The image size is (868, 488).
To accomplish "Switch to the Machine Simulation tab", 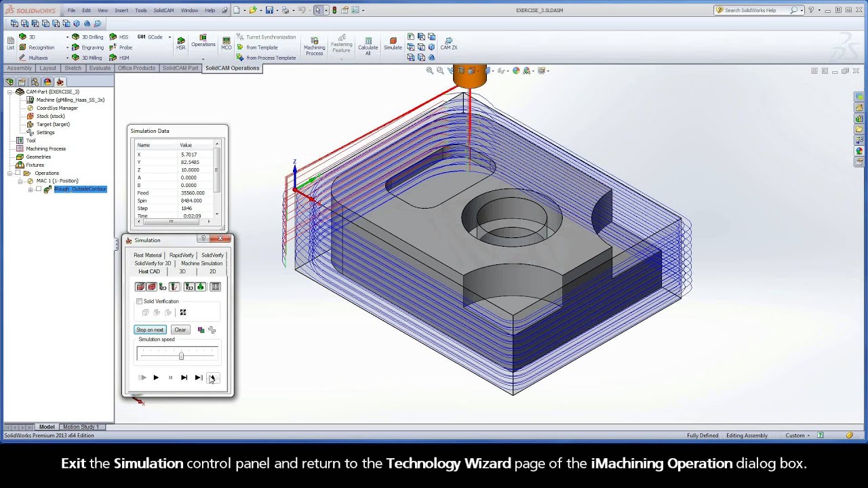I will [x=201, y=263].
